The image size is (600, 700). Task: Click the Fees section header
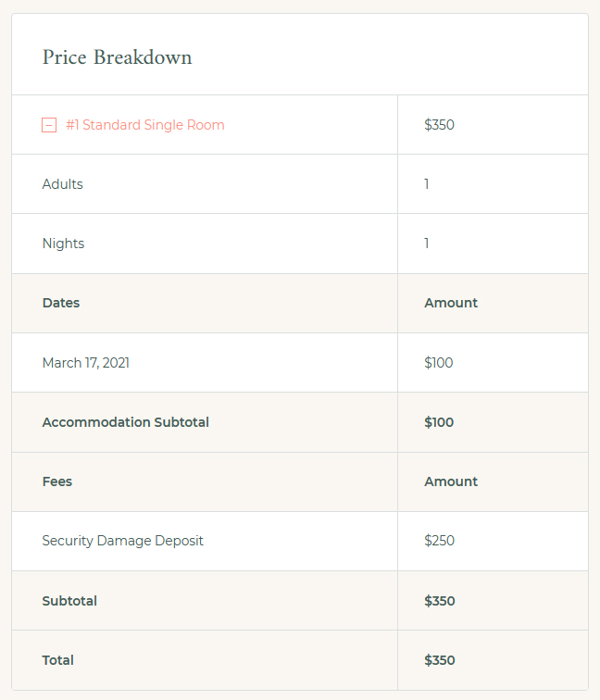click(57, 481)
